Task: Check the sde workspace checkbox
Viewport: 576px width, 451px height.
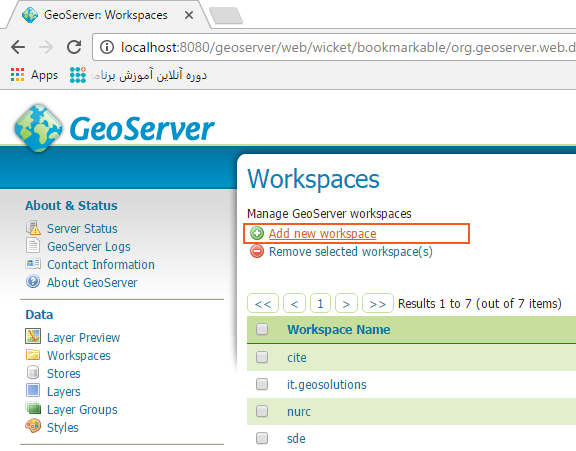Action: tap(262, 438)
